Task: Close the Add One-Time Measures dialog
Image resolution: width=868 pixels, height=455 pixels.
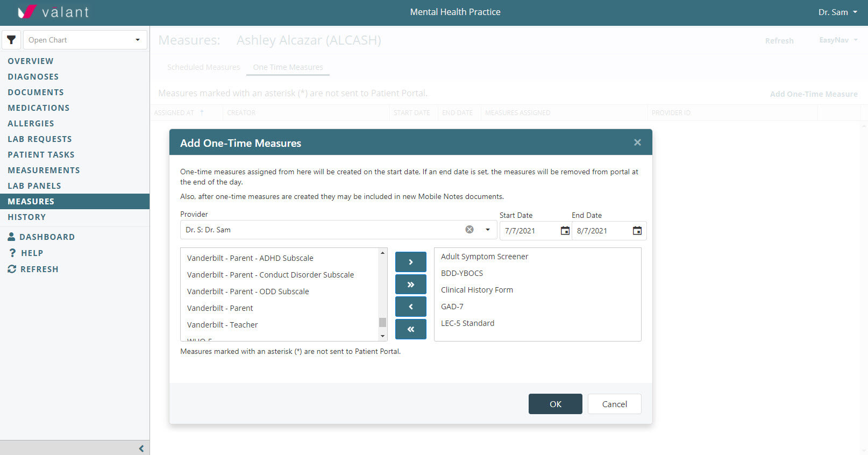Action: point(637,143)
